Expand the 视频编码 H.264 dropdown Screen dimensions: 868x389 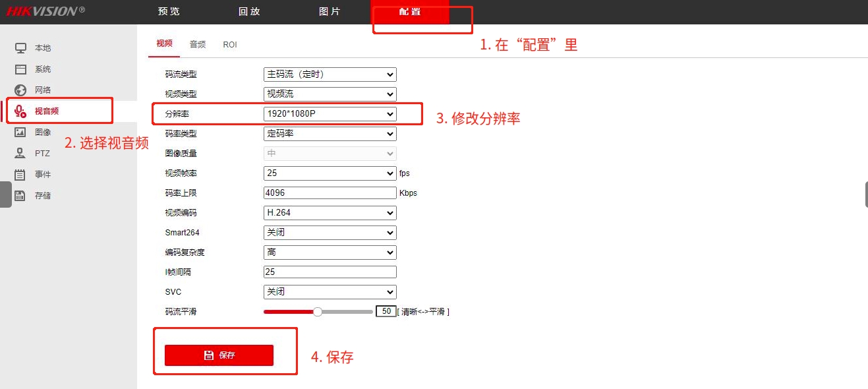coord(330,213)
